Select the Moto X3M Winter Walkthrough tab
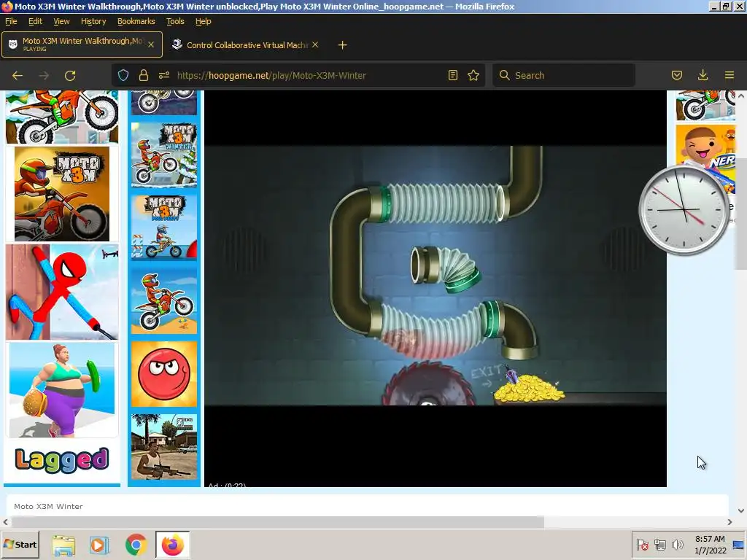Image resolution: width=747 pixels, height=560 pixels. point(82,44)
